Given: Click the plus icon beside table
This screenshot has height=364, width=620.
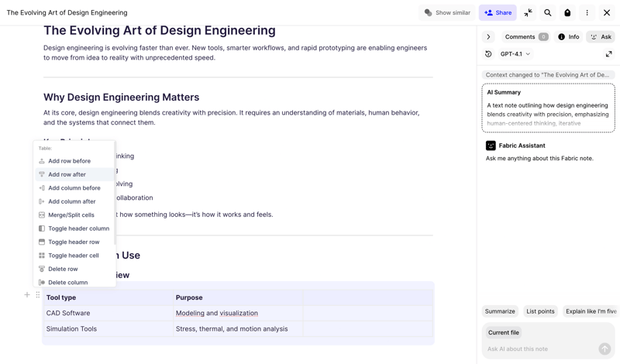Looking at the screenshot, I should point(27,295).
